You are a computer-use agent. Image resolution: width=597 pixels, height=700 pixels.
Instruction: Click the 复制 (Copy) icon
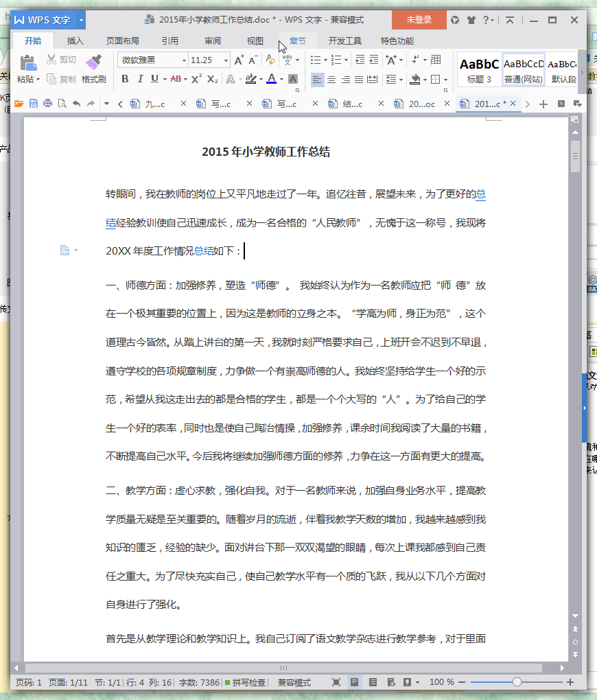[x=51, y=78]
